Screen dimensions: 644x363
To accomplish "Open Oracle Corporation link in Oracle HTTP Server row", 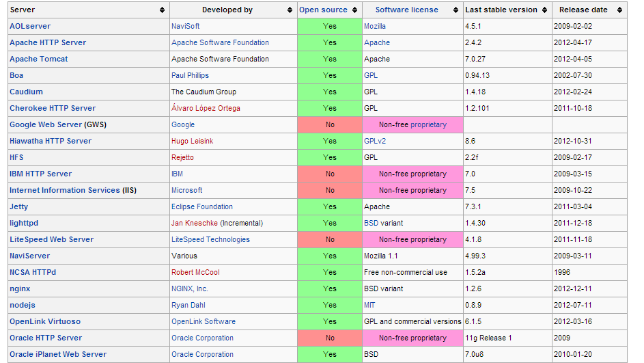I will (202, 338).
